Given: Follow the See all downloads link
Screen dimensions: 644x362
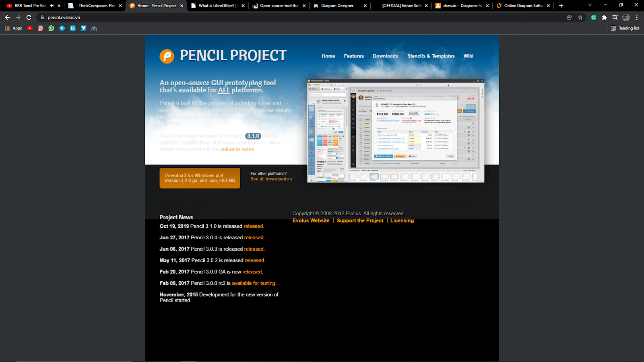Looking at the screenshot, I should [x=271, y=179].
